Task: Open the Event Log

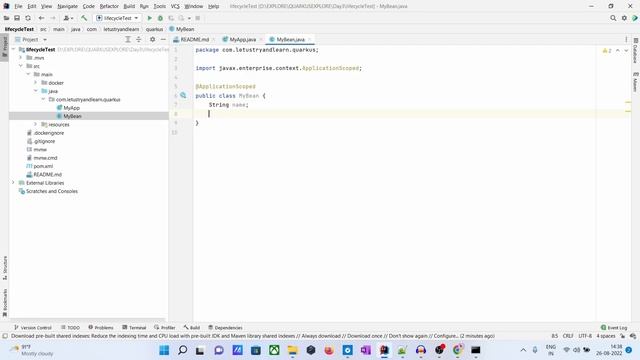Action: click(x=614, y=327)
